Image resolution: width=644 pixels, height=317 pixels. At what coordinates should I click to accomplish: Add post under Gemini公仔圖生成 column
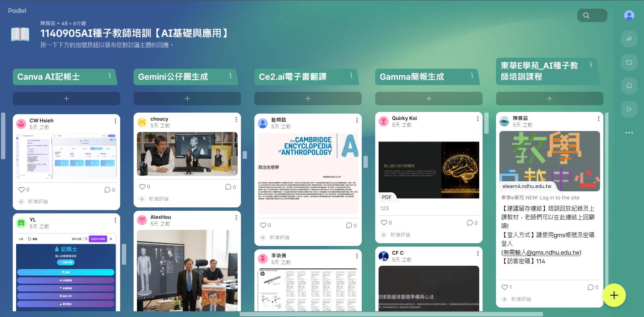click(x=187, y=99)
